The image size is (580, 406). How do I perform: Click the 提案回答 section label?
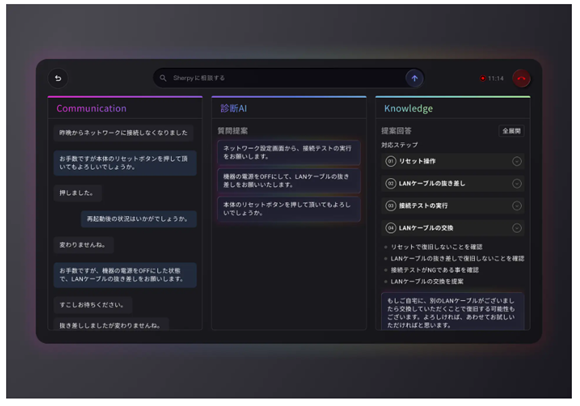pos(397,131)
